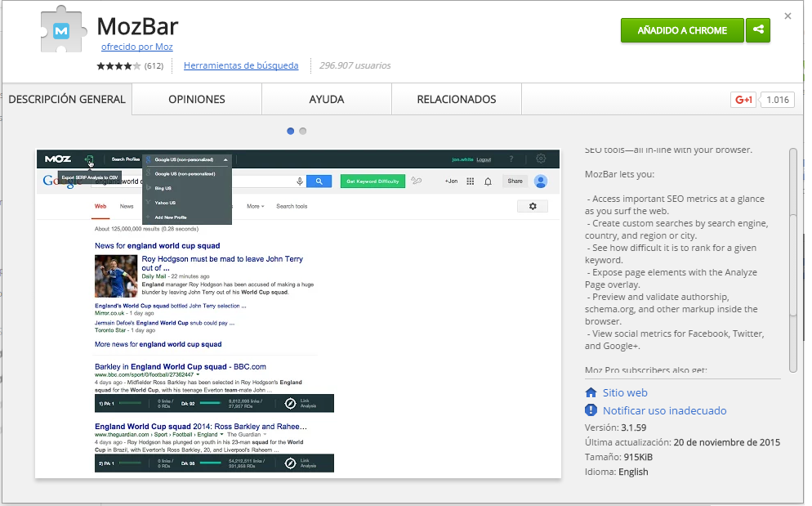Open the 'ofrecido por Moz' link

coord(136,47)
